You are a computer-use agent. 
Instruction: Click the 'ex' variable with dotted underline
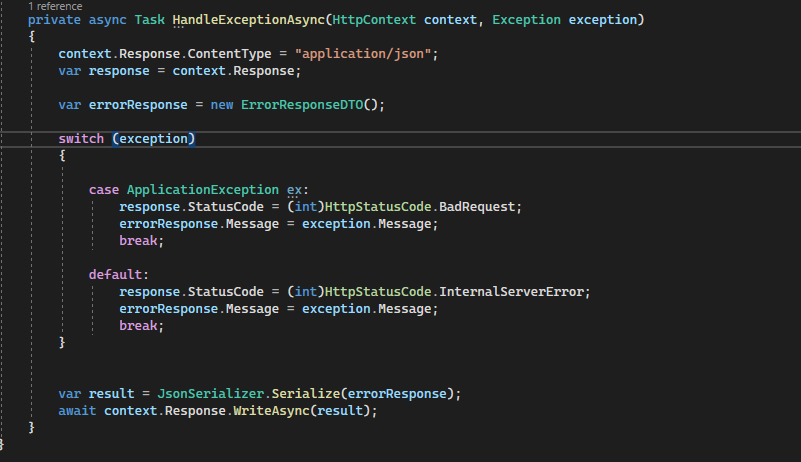pyautogui.click(x=294, y=190)
